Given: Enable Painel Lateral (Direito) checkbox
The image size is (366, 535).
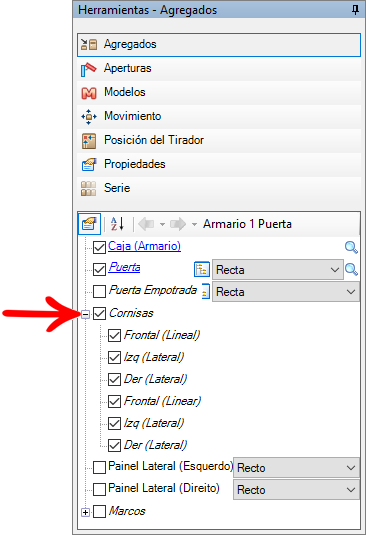Looking at the screenshot, I should 99,489.
